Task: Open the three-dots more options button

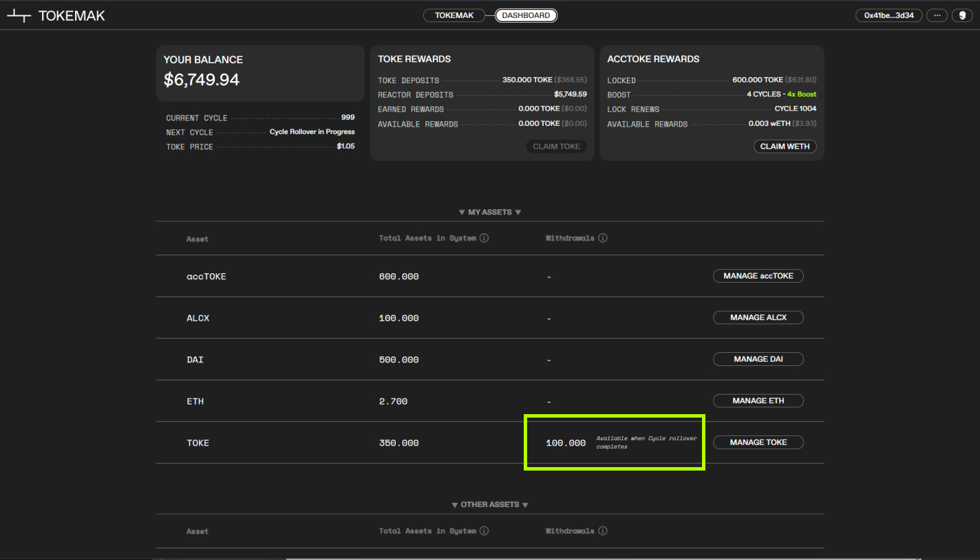Action: pos(937,15)
